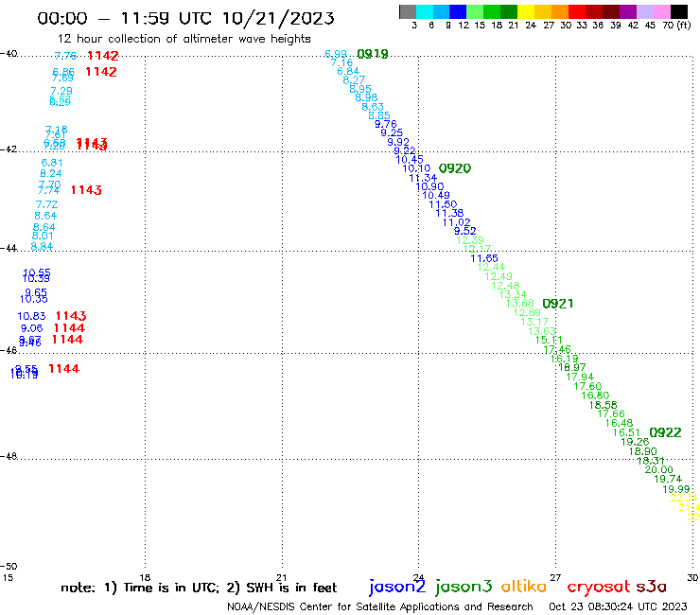Select the black legend swatch
700x615 pixels.
pyautogui.click(x=678, y=11)
